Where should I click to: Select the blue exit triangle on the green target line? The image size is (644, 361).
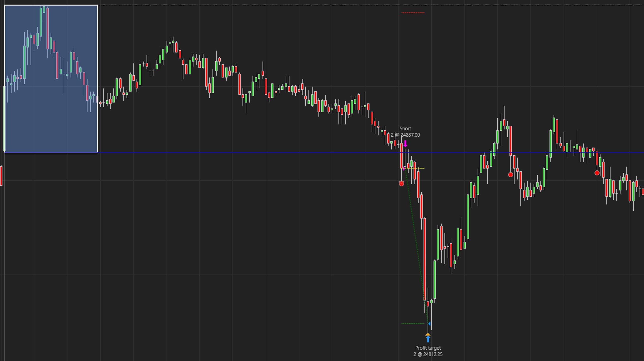[x=429, y=323]
